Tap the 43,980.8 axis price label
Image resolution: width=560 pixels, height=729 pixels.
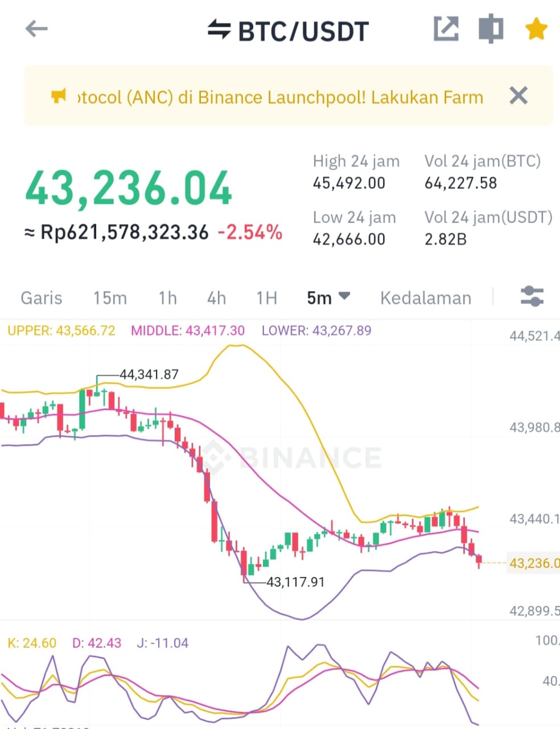tap(534, 427)
